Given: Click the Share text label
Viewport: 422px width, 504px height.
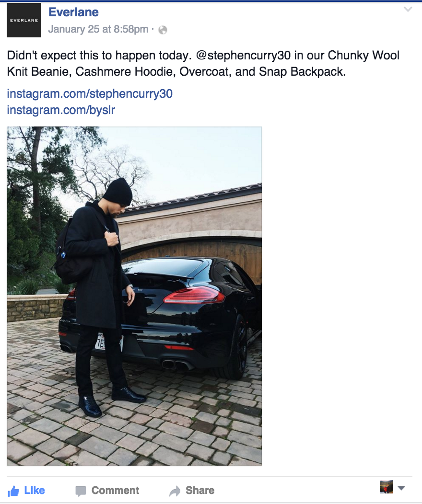Looking at the screenshot, I should pos(200,490).
